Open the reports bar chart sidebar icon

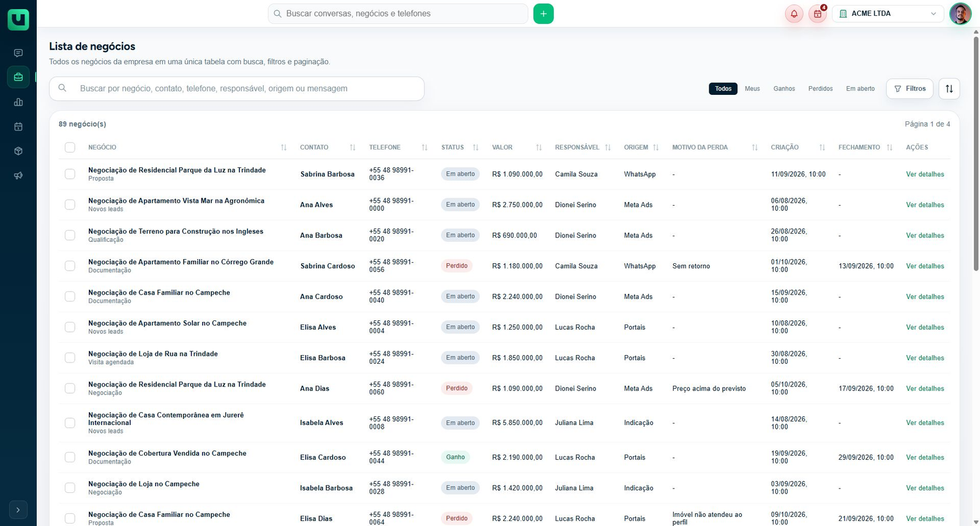(x=18, y=102)
